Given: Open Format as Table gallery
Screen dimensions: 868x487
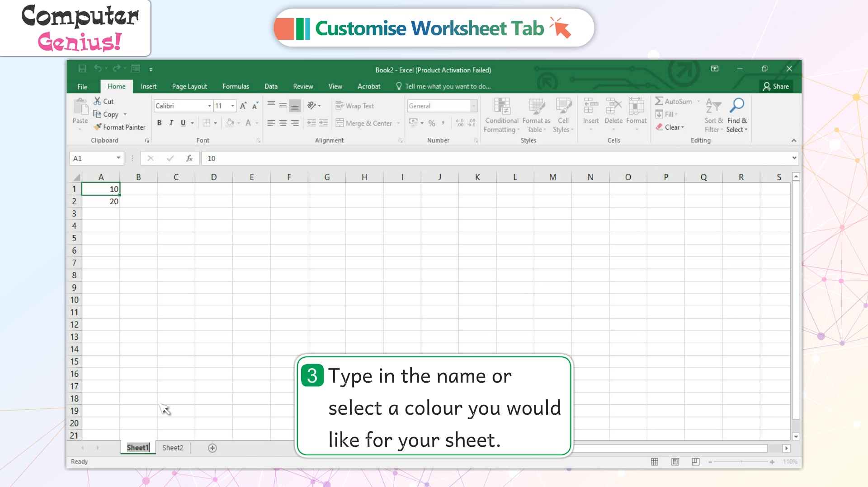Looking at the screenshot, I should (537, 115).
